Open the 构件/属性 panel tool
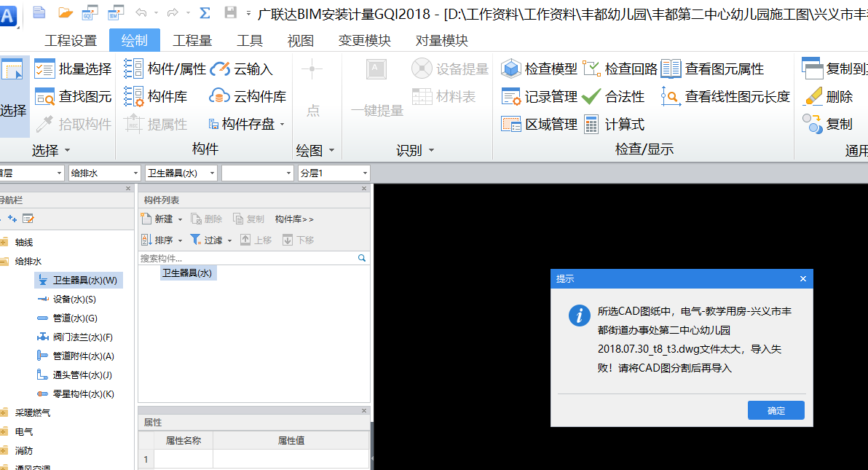 (x=165, y=69)
